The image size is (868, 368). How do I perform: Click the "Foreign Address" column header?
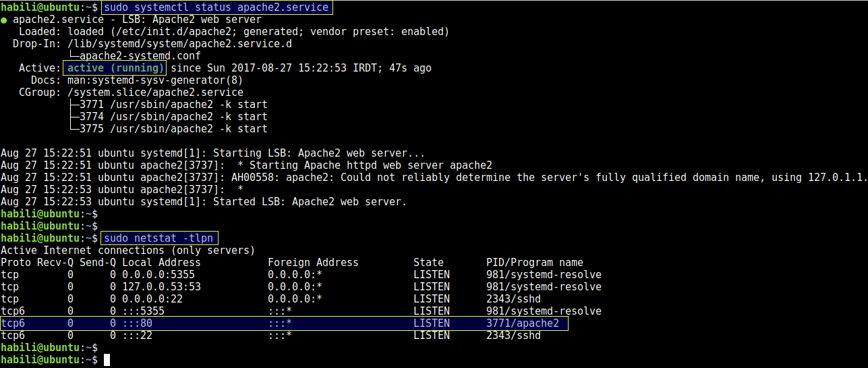[313, 263]
